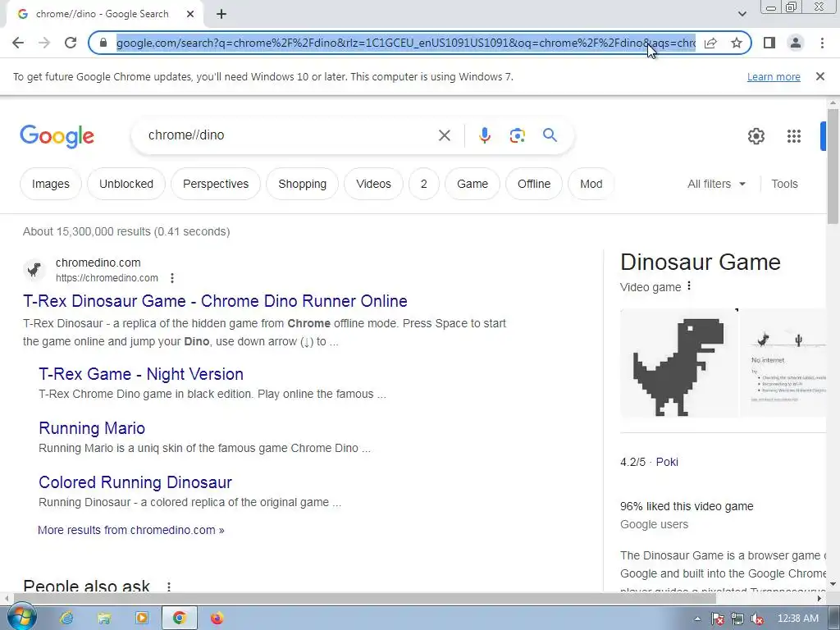Open the Action Center flag icon
840x630 pixels.
point(717,619)
